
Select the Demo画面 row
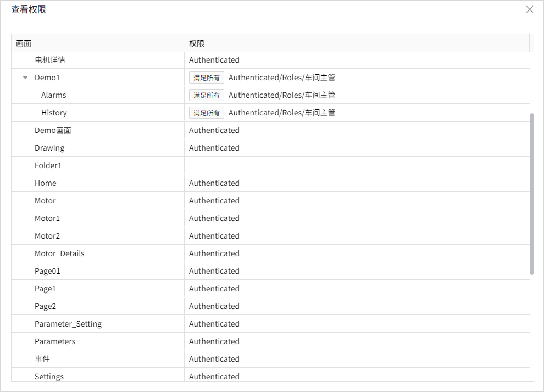[53, 130]
